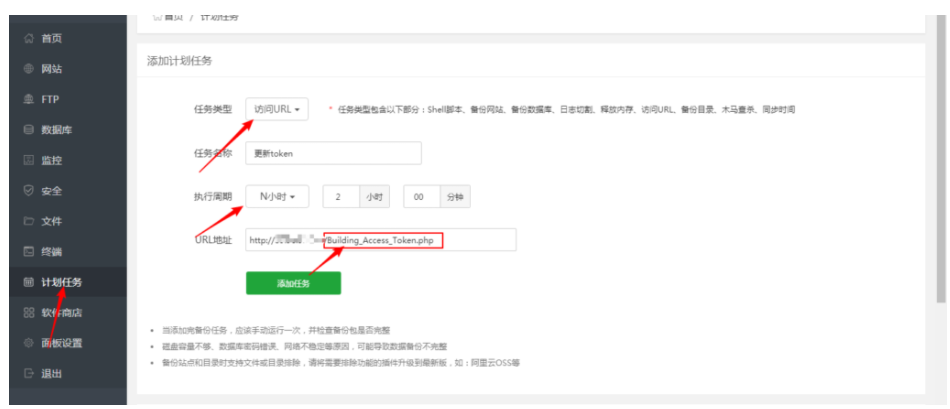Open the 执行周期 dropdown showing N小时
The image size is (950, 409).
(277, 197)
